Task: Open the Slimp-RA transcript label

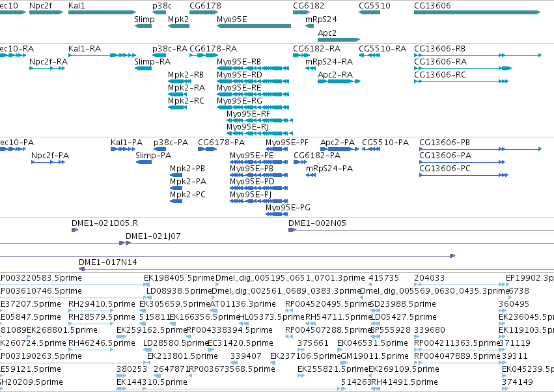Action: 152,61
